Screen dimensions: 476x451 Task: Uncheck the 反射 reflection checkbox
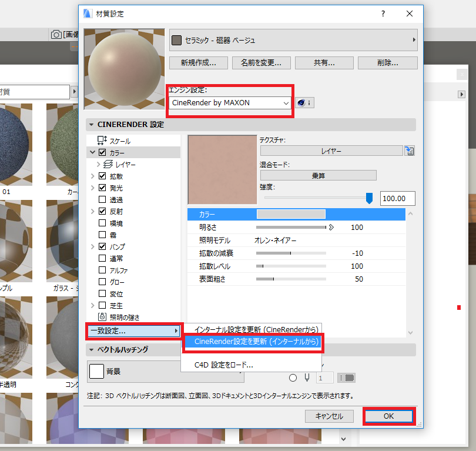tap(102, 211)
